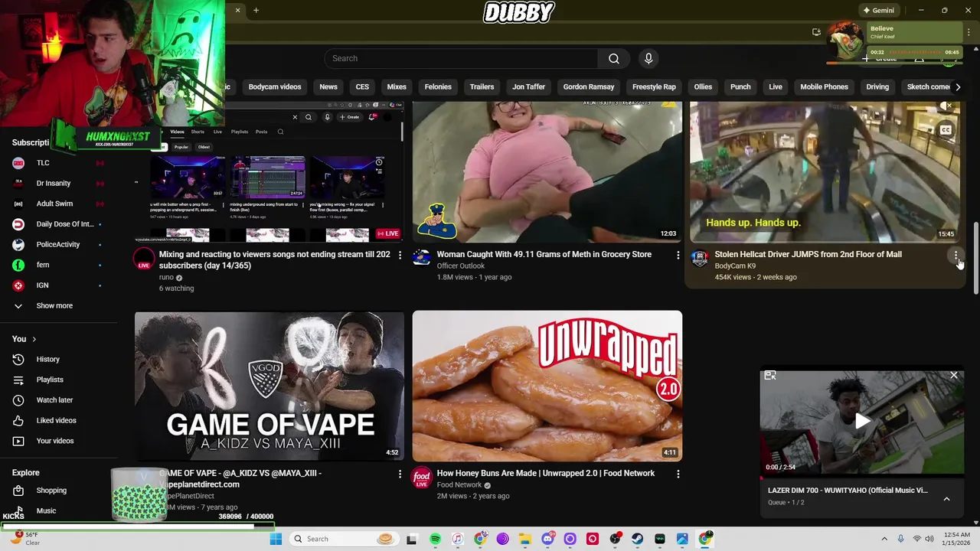The image size is (980, 551).
Task: Open PoliceActivity subscription channel
Action: (x=57, y=245)
